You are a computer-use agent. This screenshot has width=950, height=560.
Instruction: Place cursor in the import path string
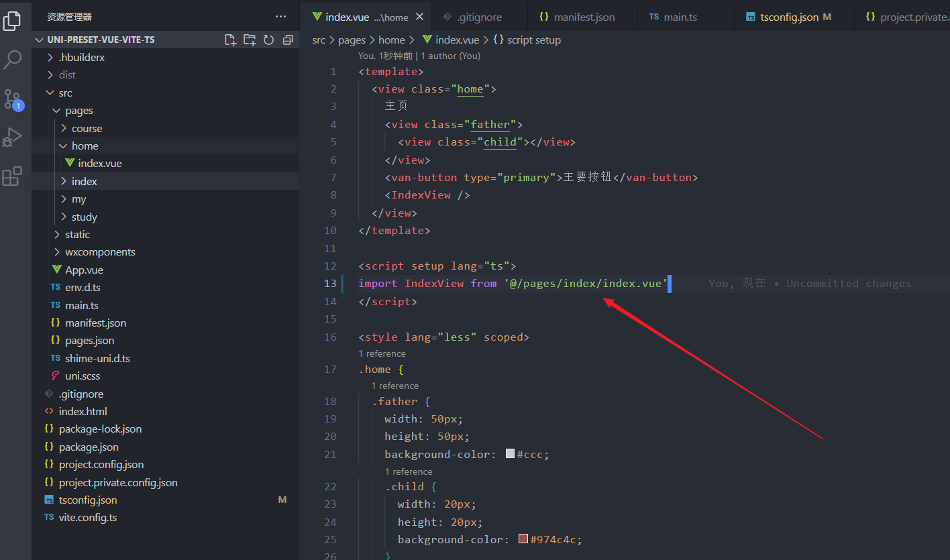tap(586, 283)
